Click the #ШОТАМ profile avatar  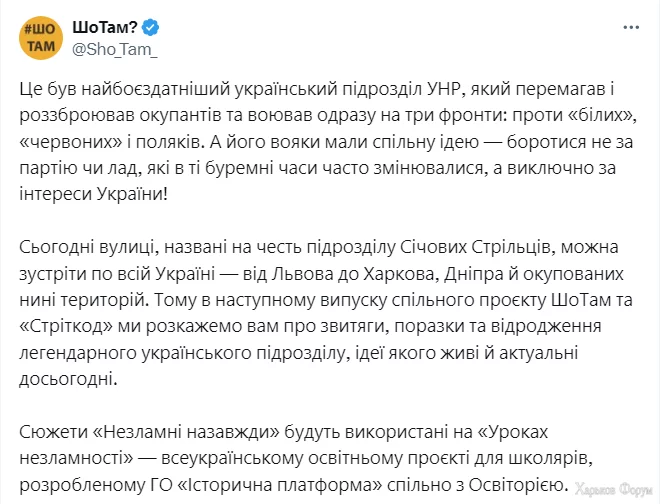(x=40, y=37)
